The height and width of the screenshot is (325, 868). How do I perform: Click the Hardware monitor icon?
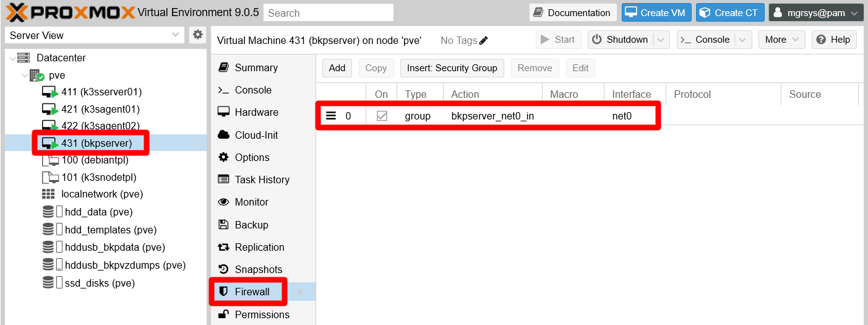223,112
